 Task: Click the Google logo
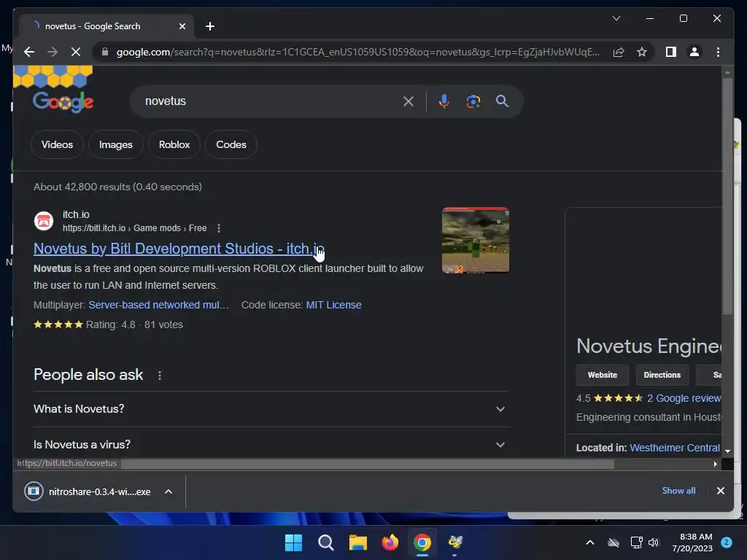click(x=63, y=101)
